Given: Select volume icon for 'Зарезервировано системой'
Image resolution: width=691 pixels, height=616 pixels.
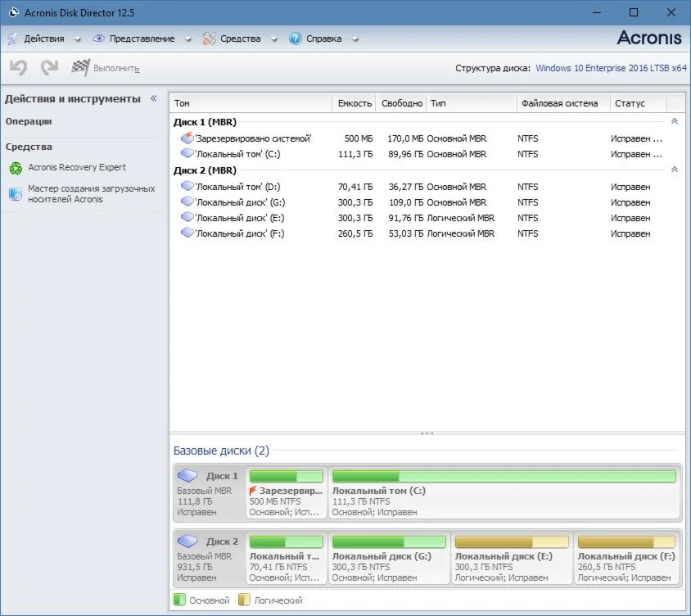Looking at the screenshot, I should click(187, 138).
